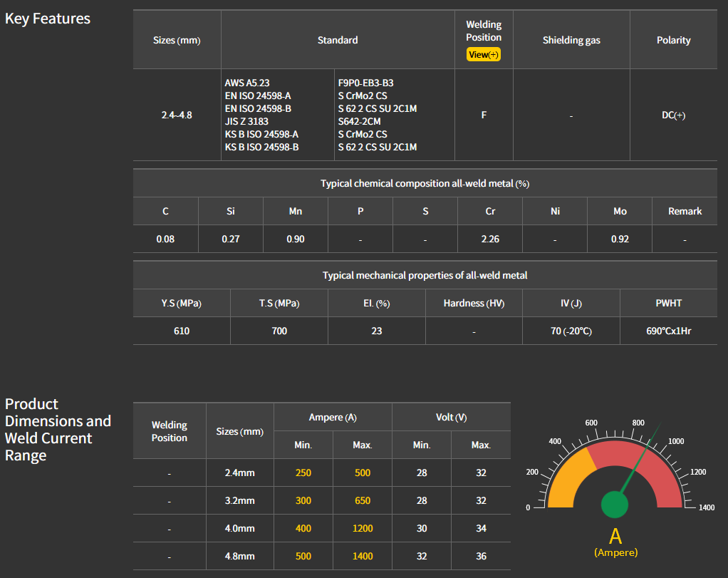Select the Standard column header
The image size is (728, 578).
[x=338, y=40]
